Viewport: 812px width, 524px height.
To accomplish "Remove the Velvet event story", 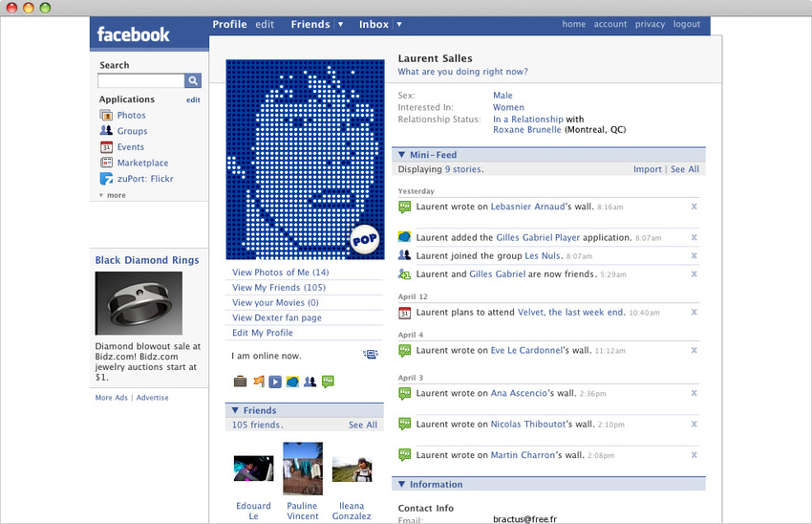I will [x=694, y=312].
